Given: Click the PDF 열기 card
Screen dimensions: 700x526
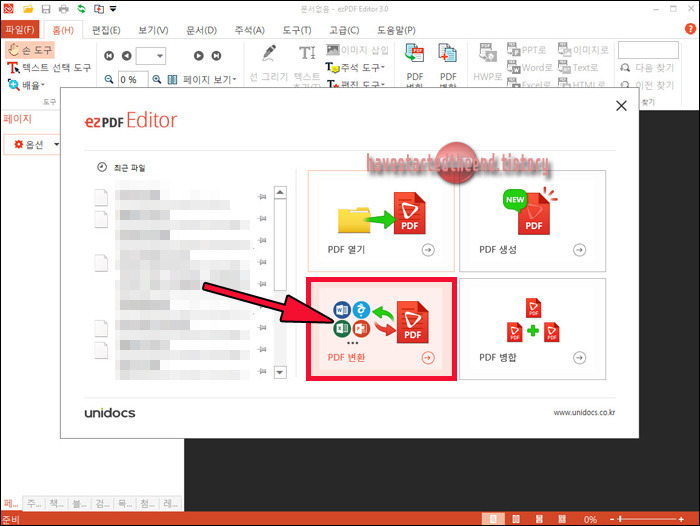Looking at the screenshot, I should (x=381, y=221).
